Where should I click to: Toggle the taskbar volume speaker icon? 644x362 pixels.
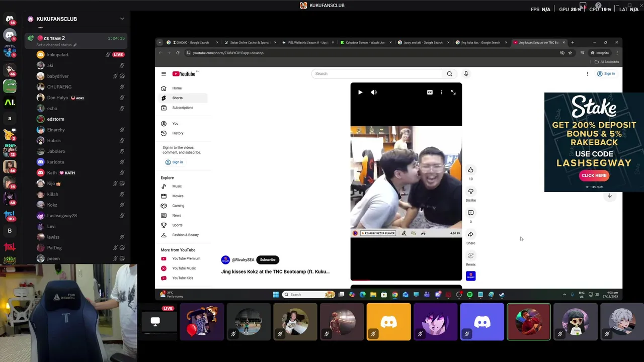click(x=597, y=295)
